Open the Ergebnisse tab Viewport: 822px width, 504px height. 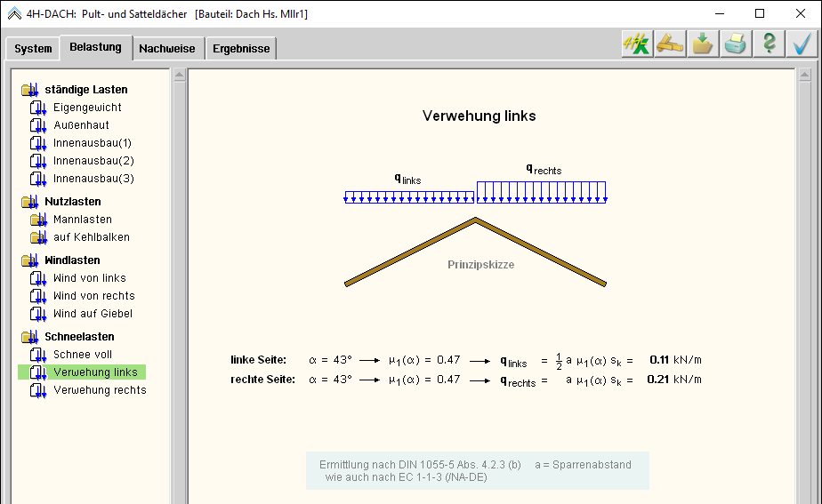pos(241,49)
